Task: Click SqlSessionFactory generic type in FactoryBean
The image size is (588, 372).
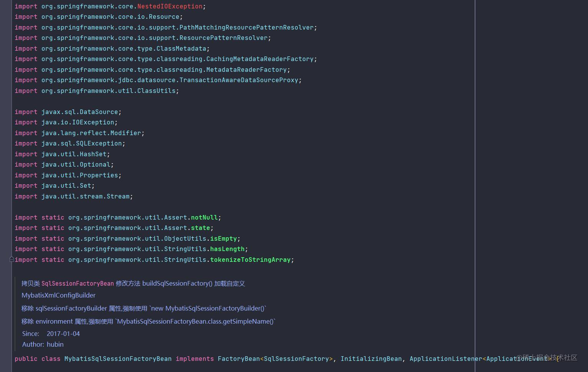Action: [296, 359]
